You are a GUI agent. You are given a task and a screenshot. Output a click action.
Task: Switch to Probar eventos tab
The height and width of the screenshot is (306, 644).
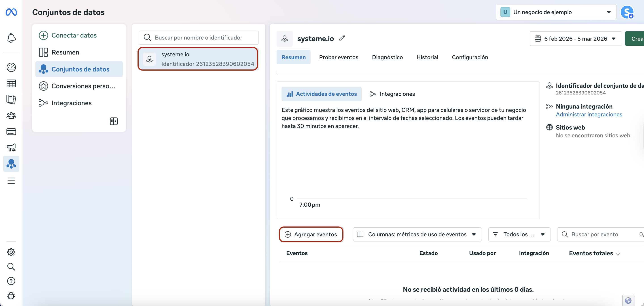[339, 57]
